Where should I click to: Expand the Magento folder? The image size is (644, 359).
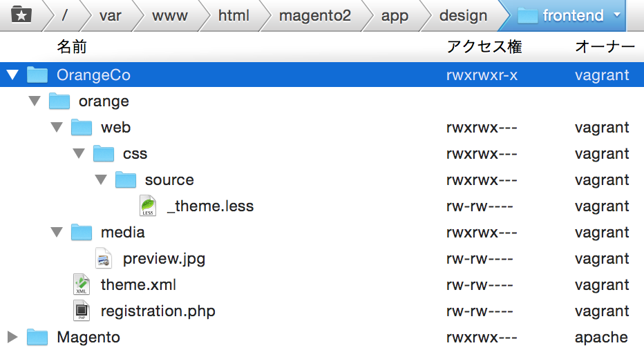pos(12,337)
